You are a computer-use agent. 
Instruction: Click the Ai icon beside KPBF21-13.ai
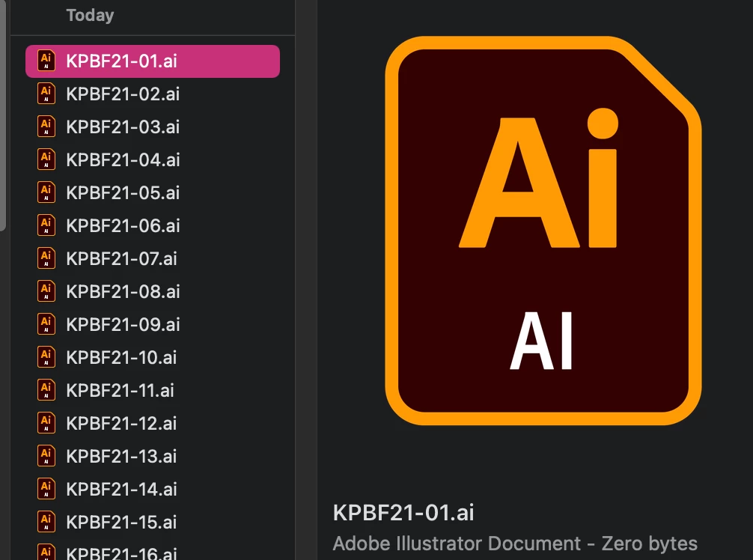(46, 456)
